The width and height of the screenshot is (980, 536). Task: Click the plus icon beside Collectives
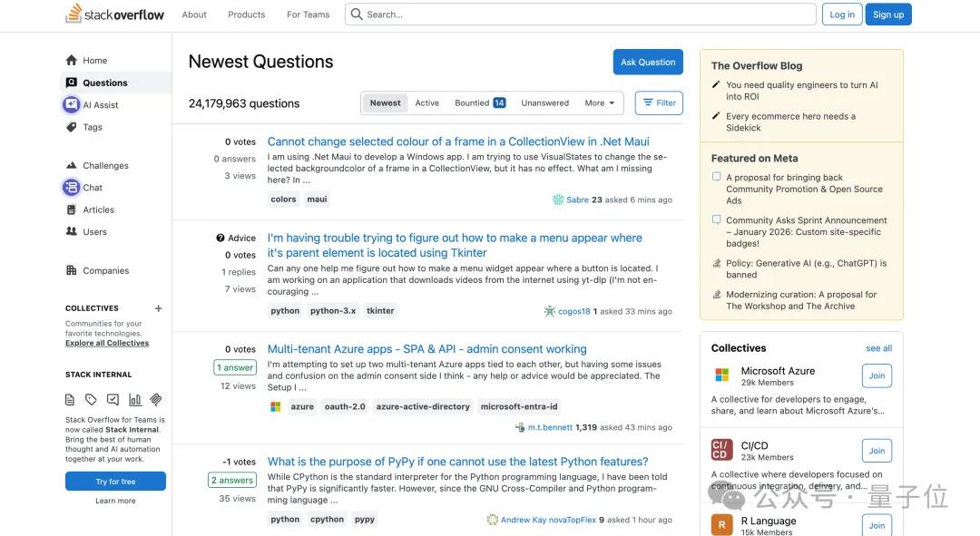pos(159,308)
